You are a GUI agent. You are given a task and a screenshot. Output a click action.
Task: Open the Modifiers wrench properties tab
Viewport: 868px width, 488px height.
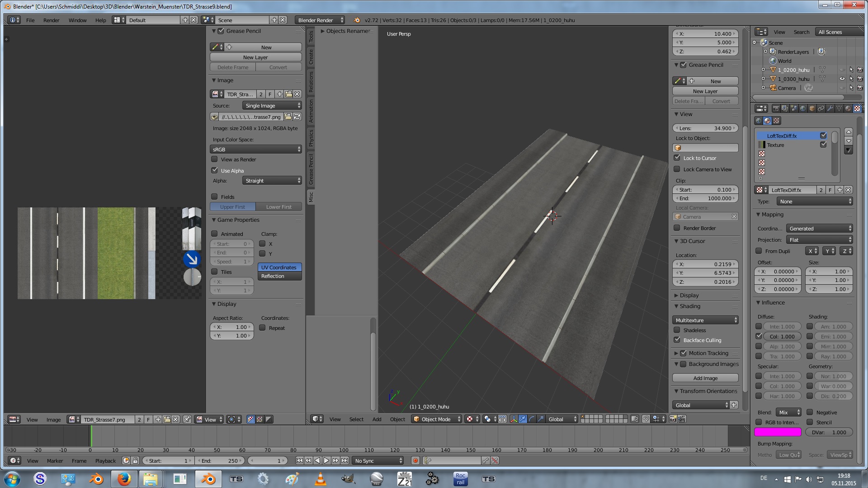(830, 108)
